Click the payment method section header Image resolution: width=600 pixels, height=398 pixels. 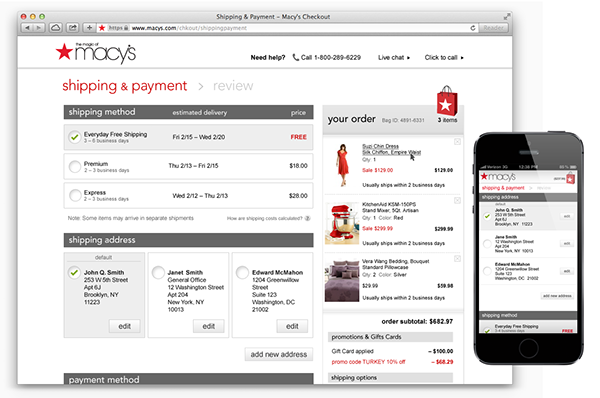[188, 379]
